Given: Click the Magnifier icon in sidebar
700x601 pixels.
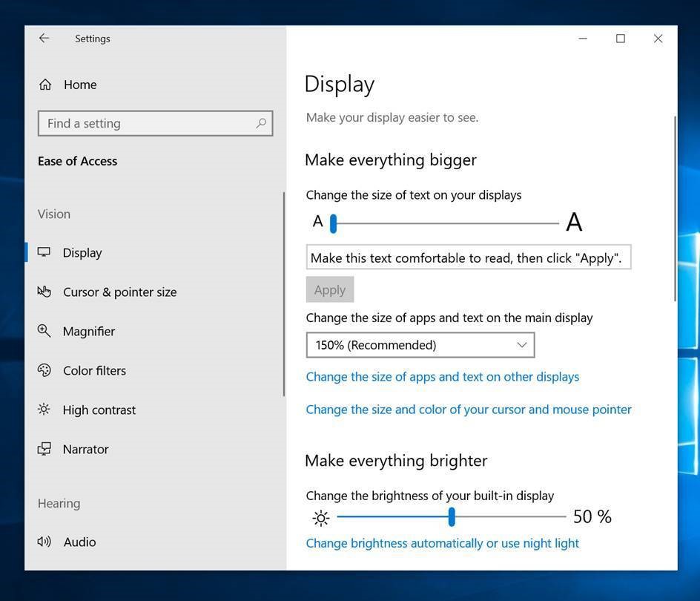Looking at the screenshot, I should coord(44,331).
